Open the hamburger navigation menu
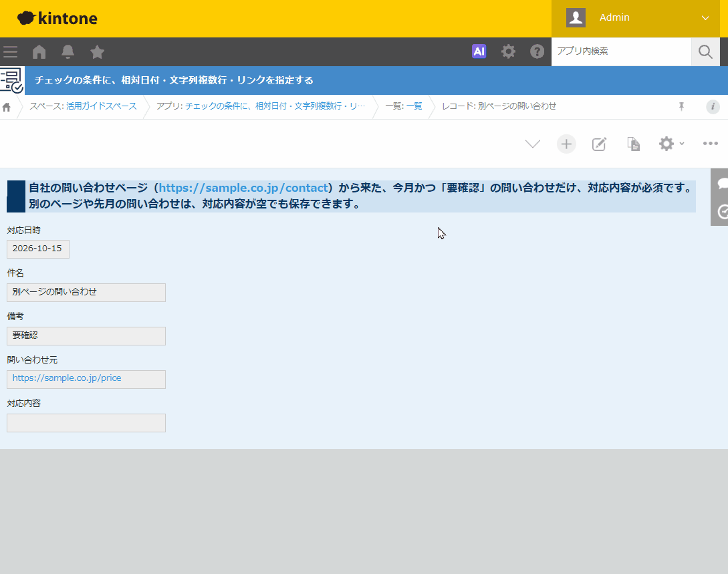The width and height of the screenshot is (728, 574). pyautogui.click(x=10, y=51)
